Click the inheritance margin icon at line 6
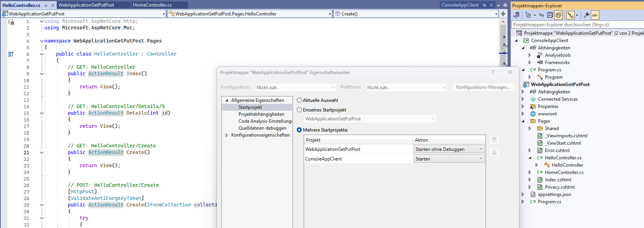The width and height of the screenshot is (644, 228). (x=11, y=54)
